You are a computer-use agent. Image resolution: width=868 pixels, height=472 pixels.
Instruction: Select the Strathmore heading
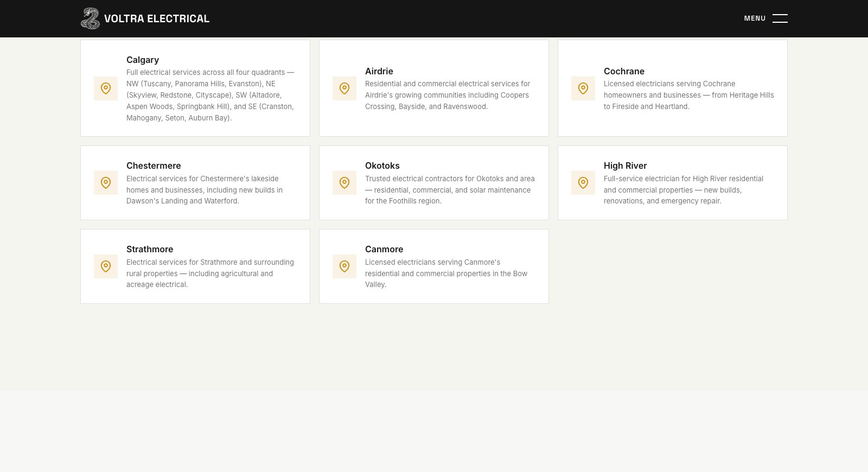[x=150, y=249]
